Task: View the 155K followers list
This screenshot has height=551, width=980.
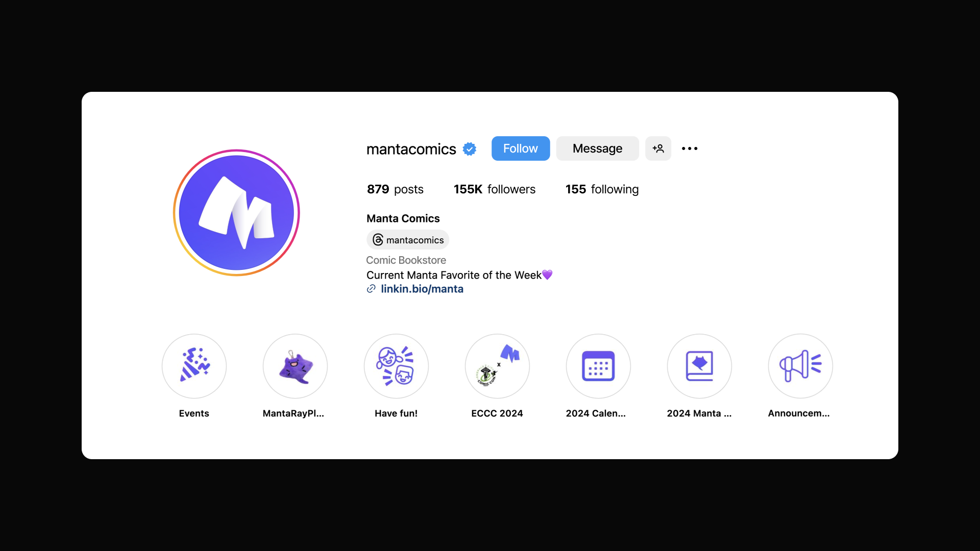Action: coord(495,189)
